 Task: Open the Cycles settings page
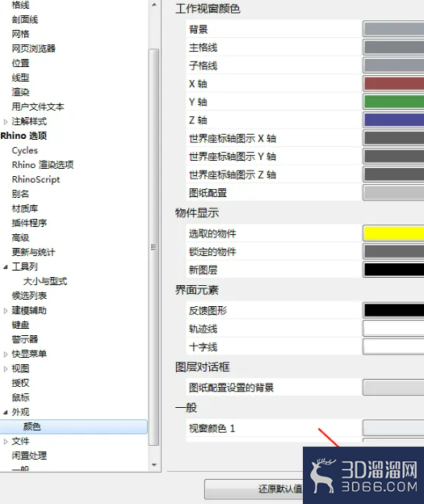tap(25, 150)
